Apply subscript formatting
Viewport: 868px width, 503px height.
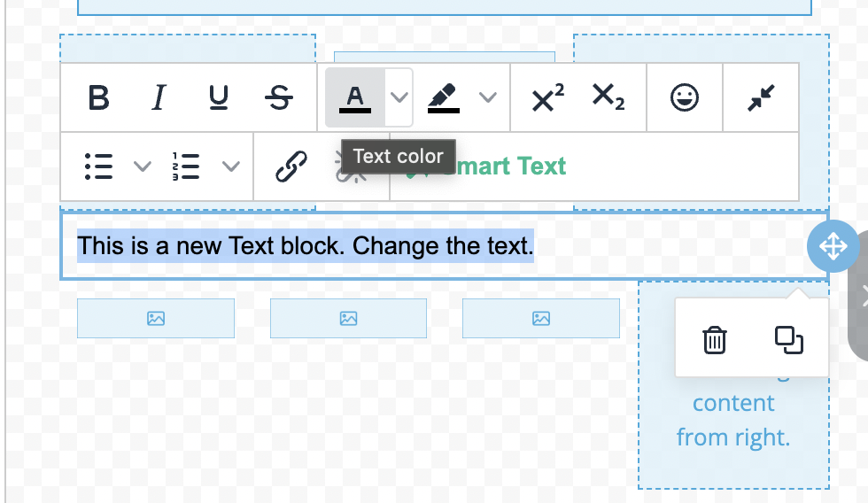tap(608, 97)
